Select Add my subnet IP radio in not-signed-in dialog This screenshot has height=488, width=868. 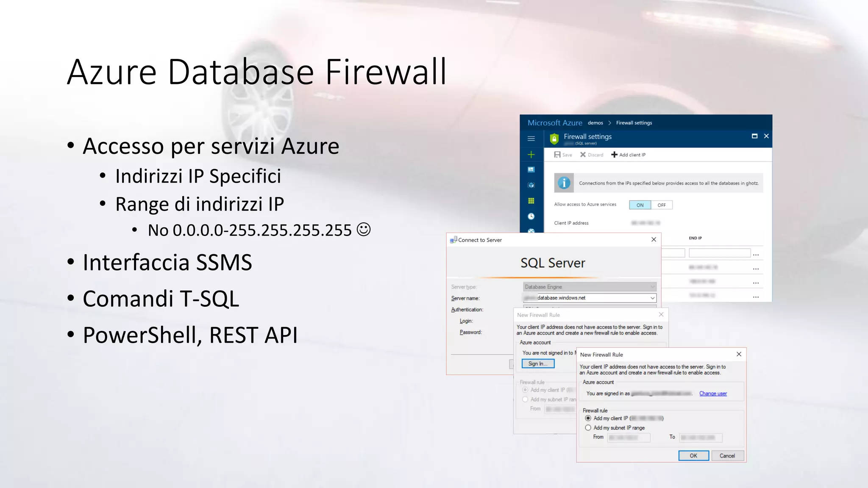(x=525, y=399)
